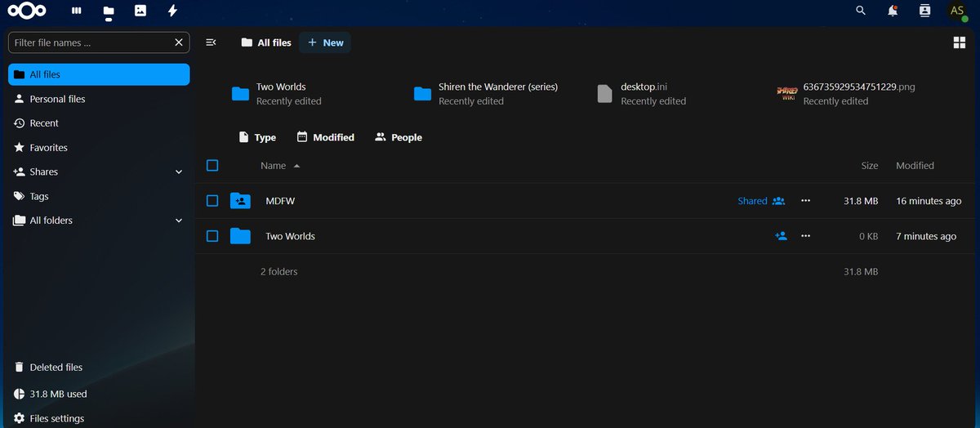The width and height of the screenshot is (980, 428).
Task: Switch to grid view
Action: (960, 42)
